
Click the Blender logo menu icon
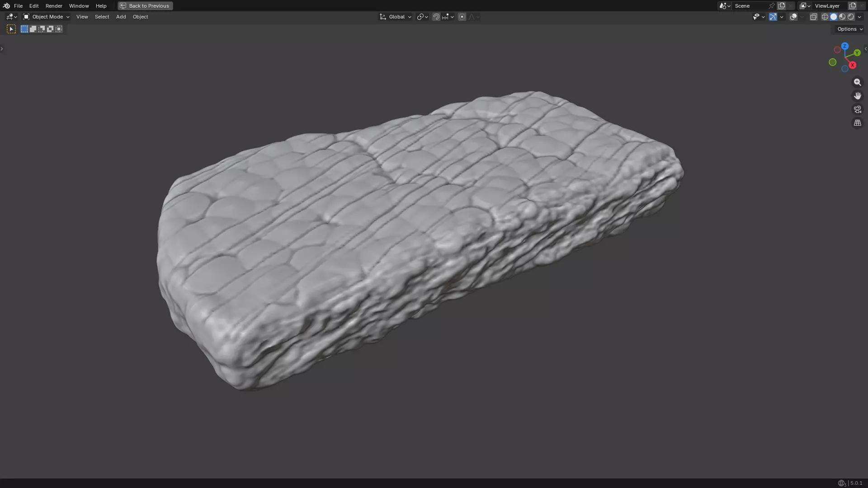click(6, 6)
